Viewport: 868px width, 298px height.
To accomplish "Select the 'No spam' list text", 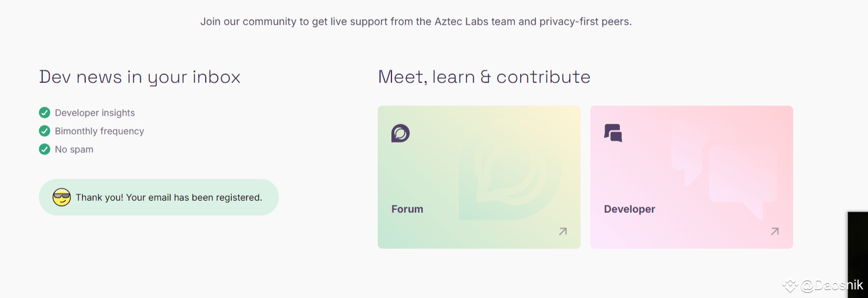I will click(x=74, y=149).
